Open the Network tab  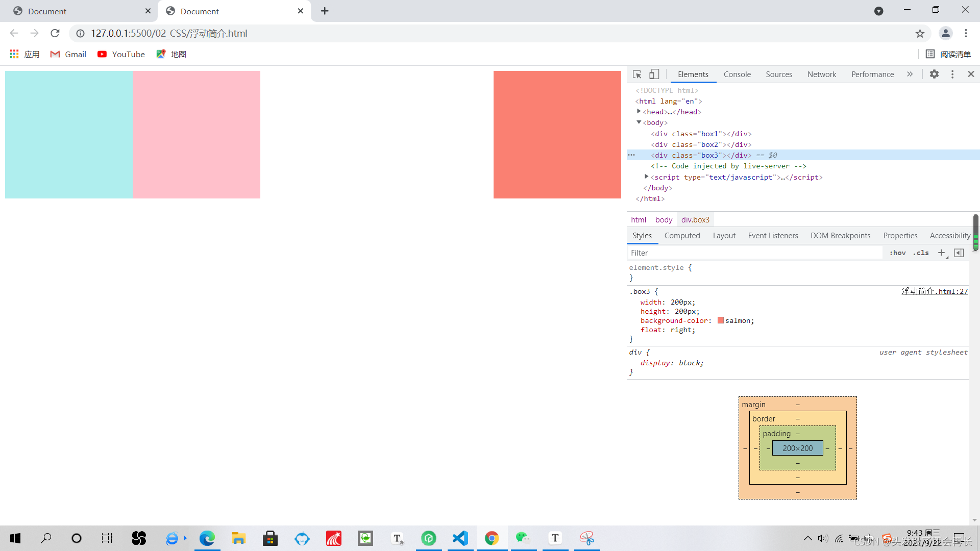point(822,74)
